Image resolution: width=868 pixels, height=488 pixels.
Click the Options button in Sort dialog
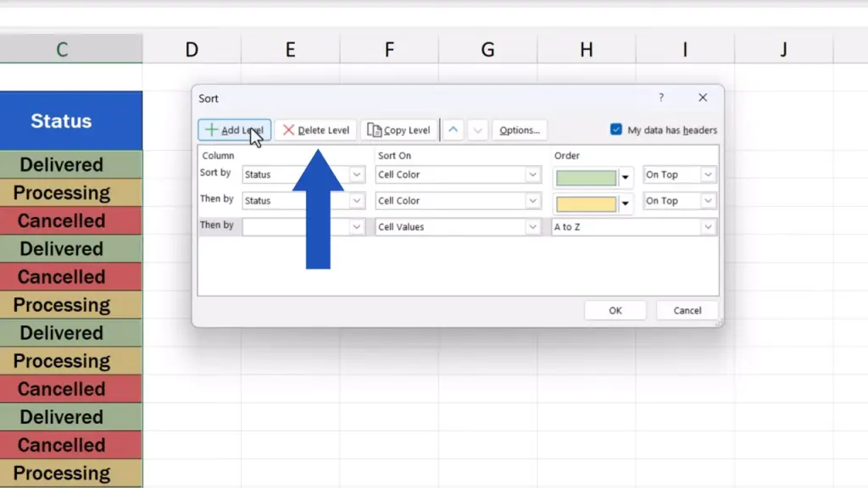click(520, 130)
